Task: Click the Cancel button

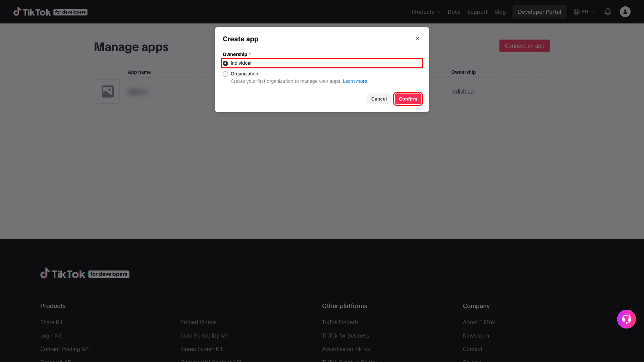Action: coord(379,99)
